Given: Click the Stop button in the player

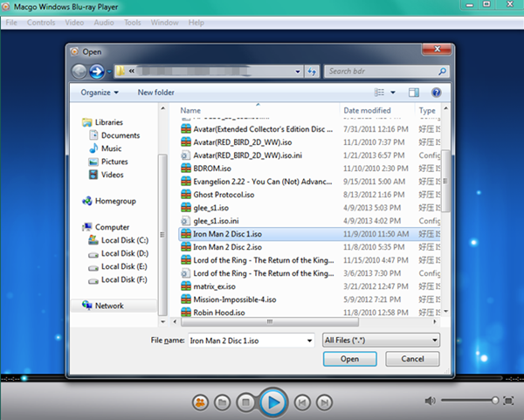Looking at the screenshot, I should click(245, 403).
